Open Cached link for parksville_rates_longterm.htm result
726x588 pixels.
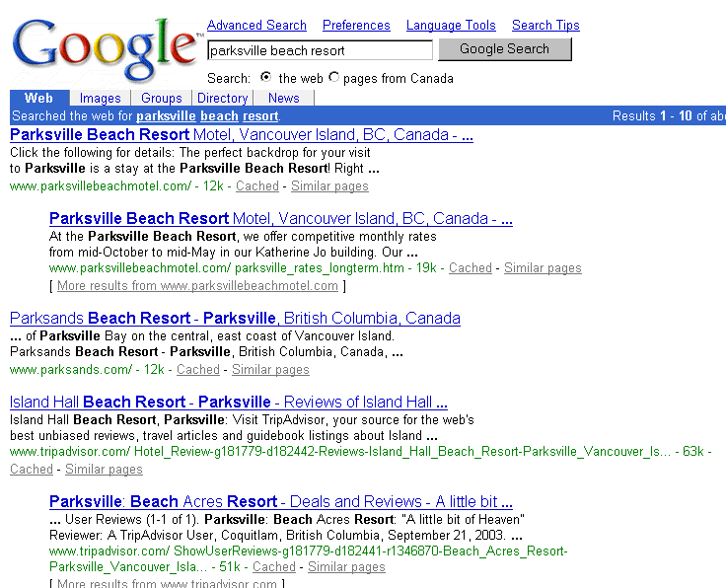470,268
